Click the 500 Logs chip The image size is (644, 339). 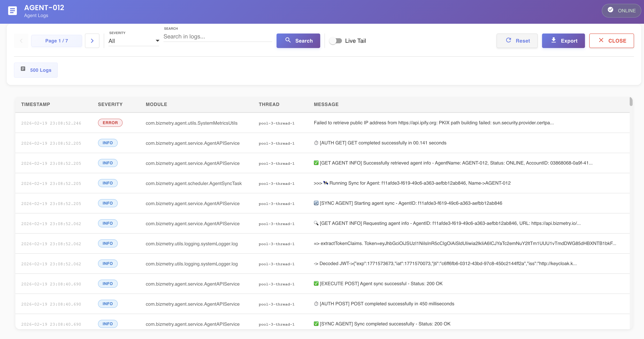pos(36,70)
